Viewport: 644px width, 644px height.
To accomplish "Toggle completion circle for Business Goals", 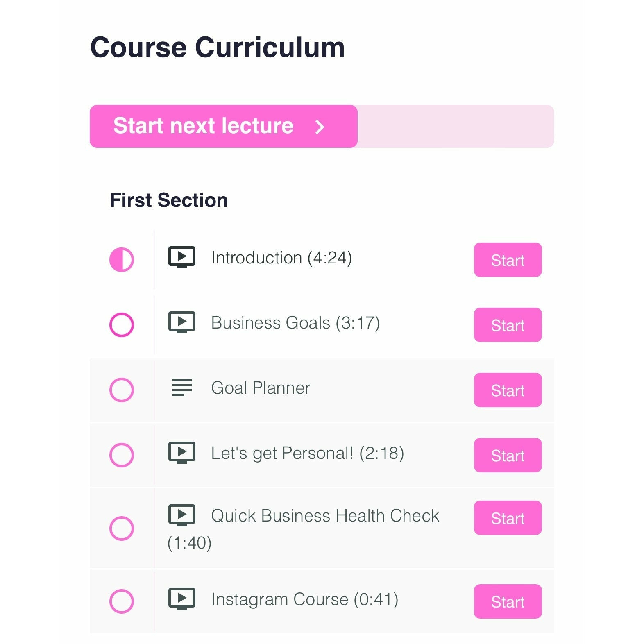I will [122, 325].
